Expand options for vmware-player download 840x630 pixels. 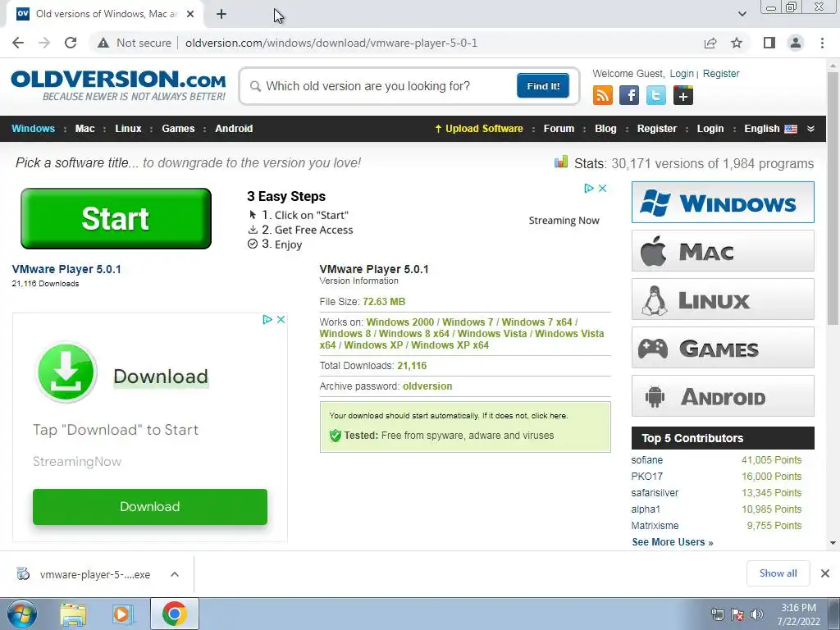[x=175, y=574]
